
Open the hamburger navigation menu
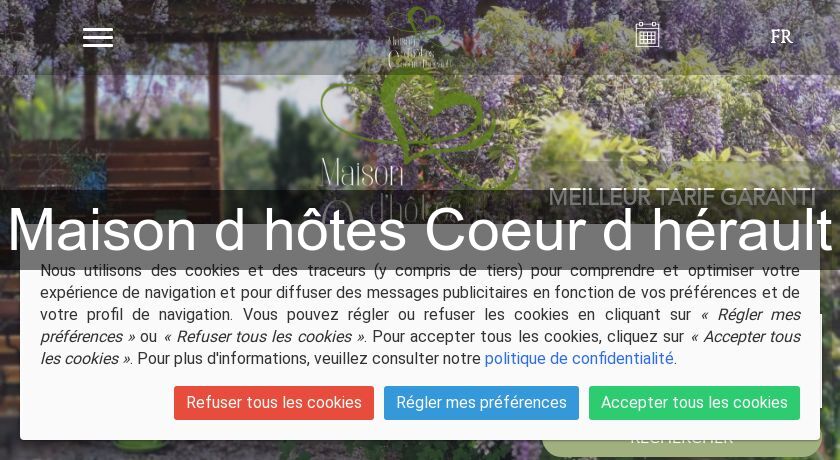click(98, 37)
